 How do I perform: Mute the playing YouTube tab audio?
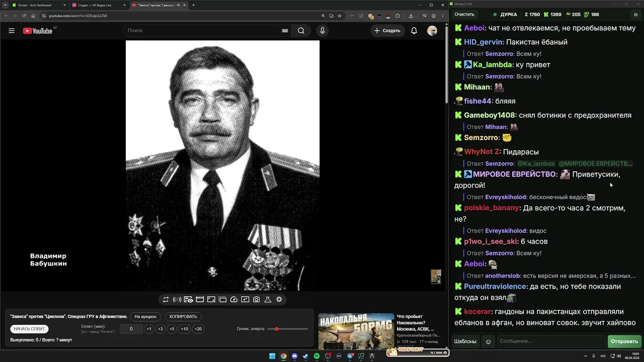click(178, 5)
